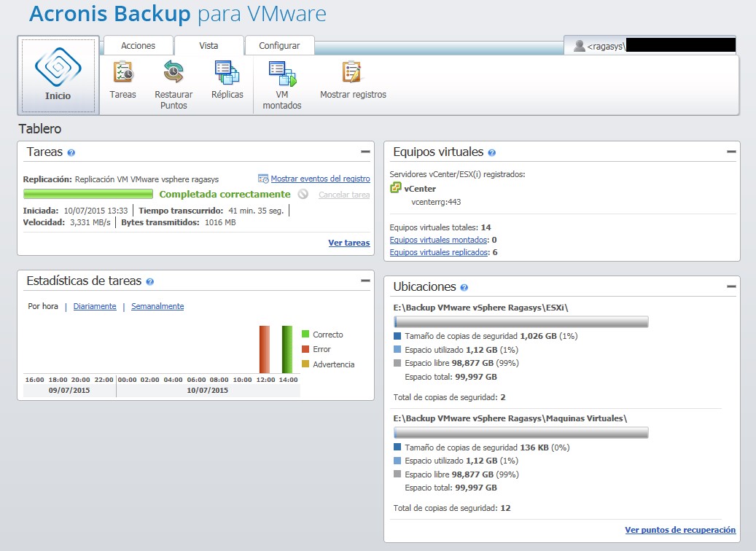Click the yellow Advertencia legend swatch
Screen dimensions: 756x551
pyautogui.click(x=305, y=364)
